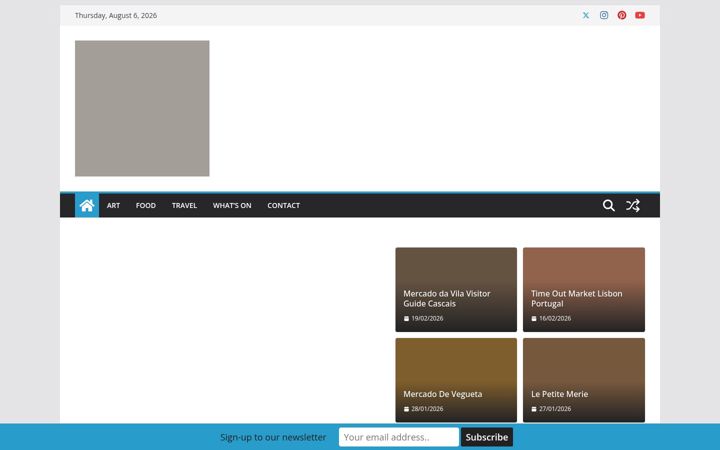View a random post with shuffle icon

point(633,205)
